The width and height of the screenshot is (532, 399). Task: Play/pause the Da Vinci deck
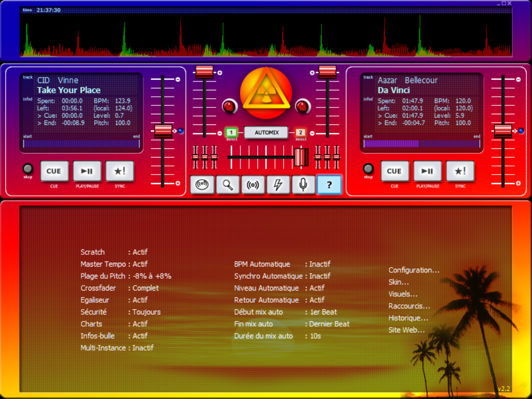pyautogui.click(x=427, y=171)
